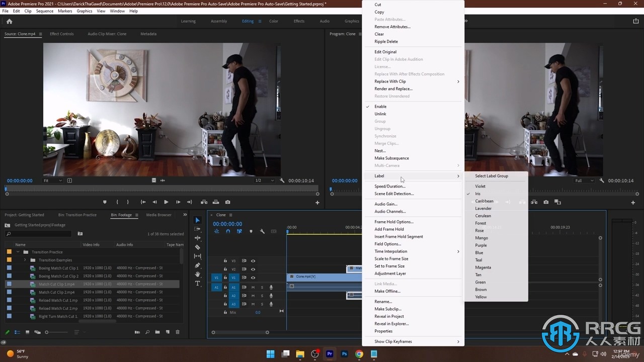Open Source monitor Fit zoom dropdown
Viewport: 644px width, 362px height.
coord(52,180)
